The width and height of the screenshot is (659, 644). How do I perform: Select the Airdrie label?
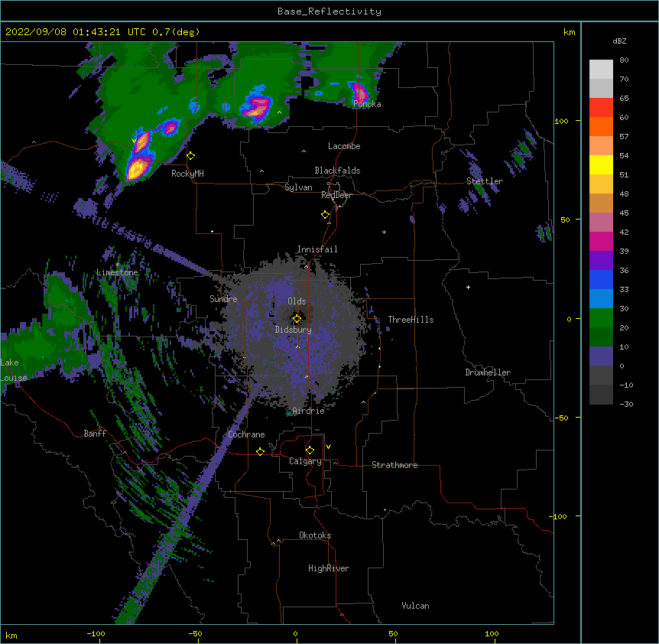309,411
